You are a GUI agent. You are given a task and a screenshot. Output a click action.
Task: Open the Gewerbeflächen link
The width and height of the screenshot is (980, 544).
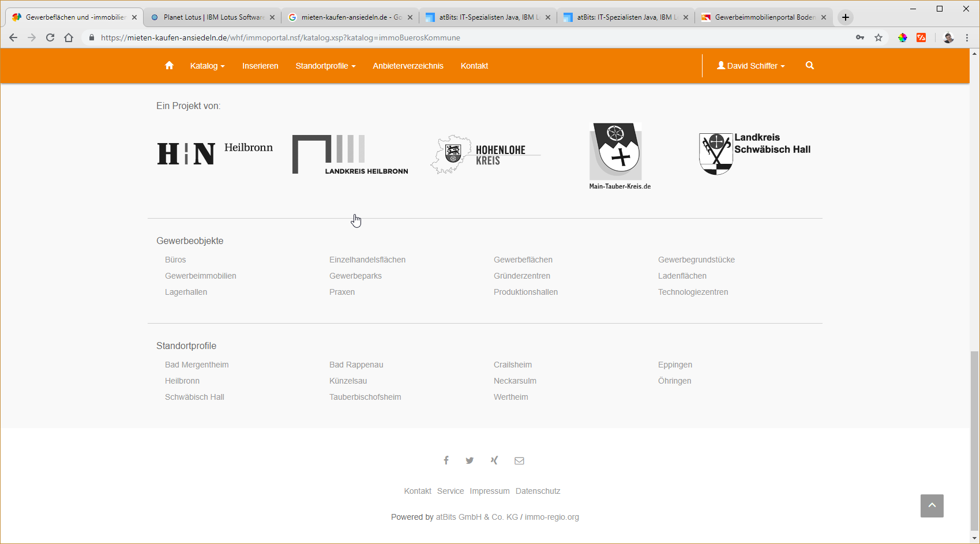coord(523,260)
